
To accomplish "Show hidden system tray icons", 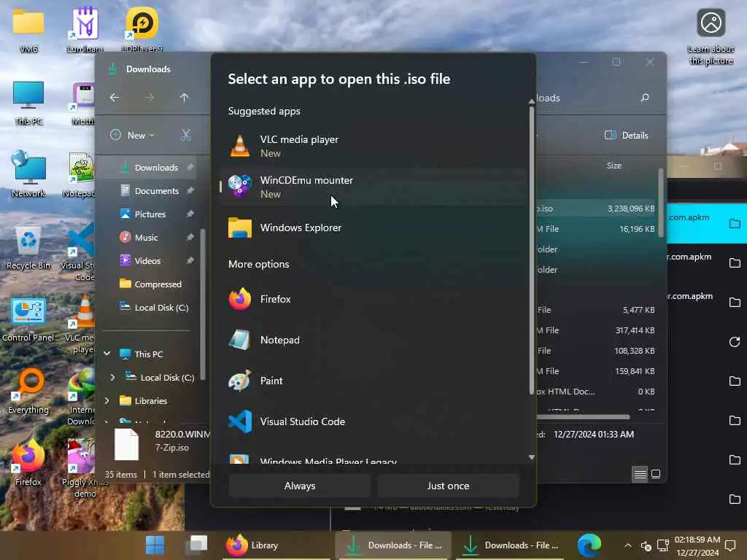I will click(x=628, y=545).
